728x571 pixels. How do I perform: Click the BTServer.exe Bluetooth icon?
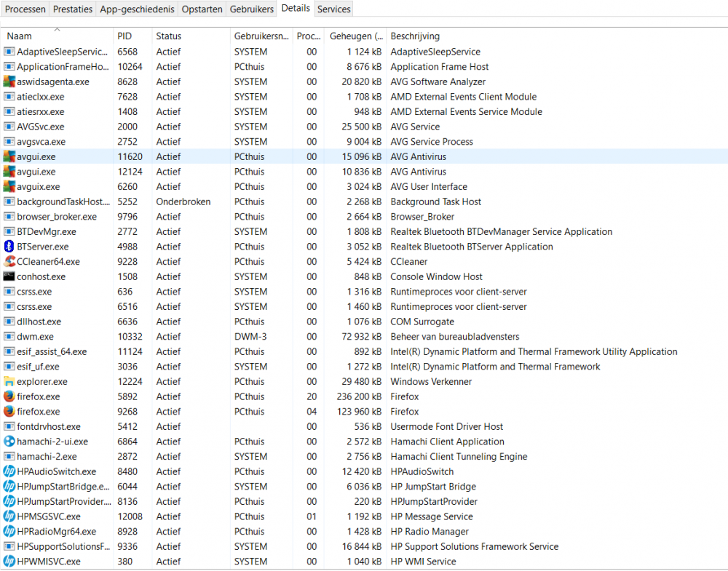click(9, 247)
